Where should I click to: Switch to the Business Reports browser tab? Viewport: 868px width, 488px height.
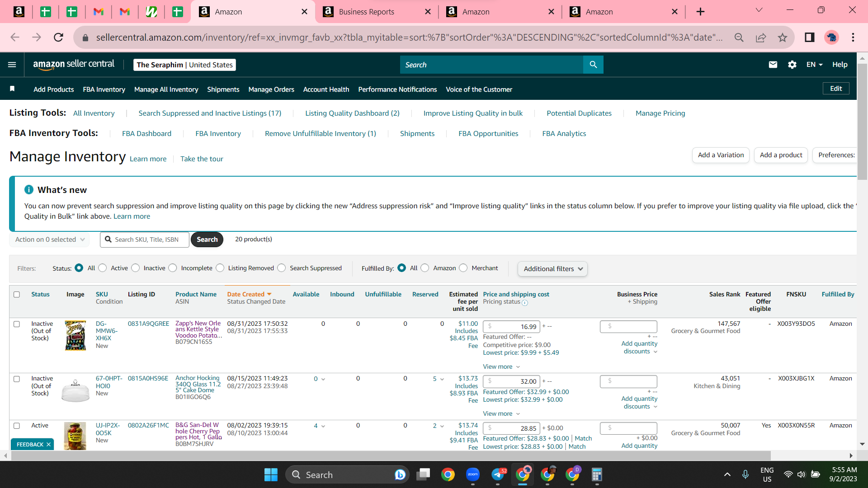coord(377,12)
